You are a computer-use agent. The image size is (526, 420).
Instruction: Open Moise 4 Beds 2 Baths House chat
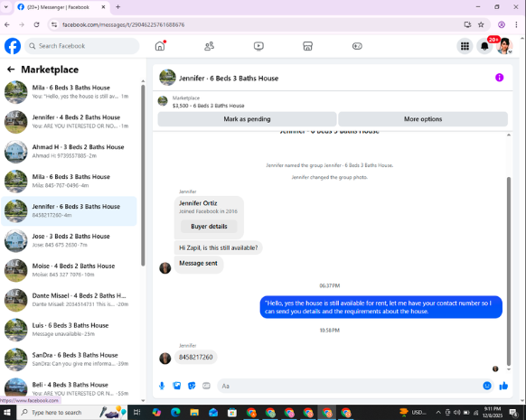pyautogui.click(x=69, y=270)
